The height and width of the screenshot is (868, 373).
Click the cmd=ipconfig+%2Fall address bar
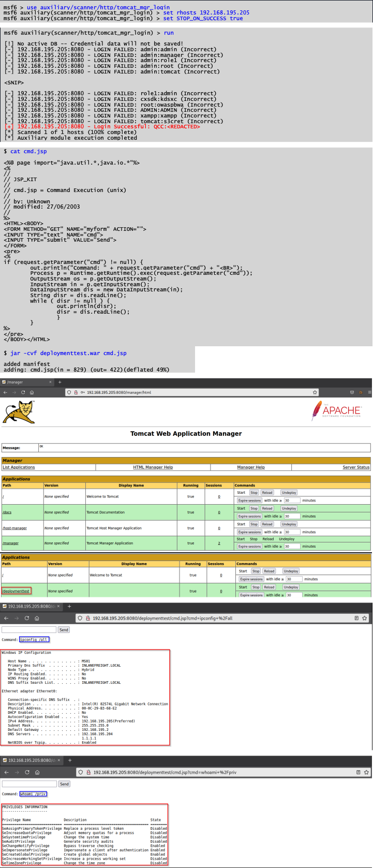[x=222, y=618]
